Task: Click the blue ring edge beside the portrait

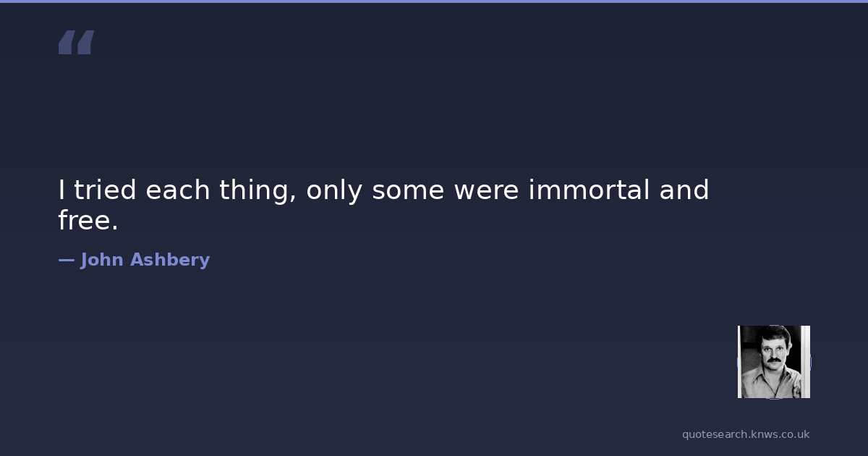Action: [811, 362]
